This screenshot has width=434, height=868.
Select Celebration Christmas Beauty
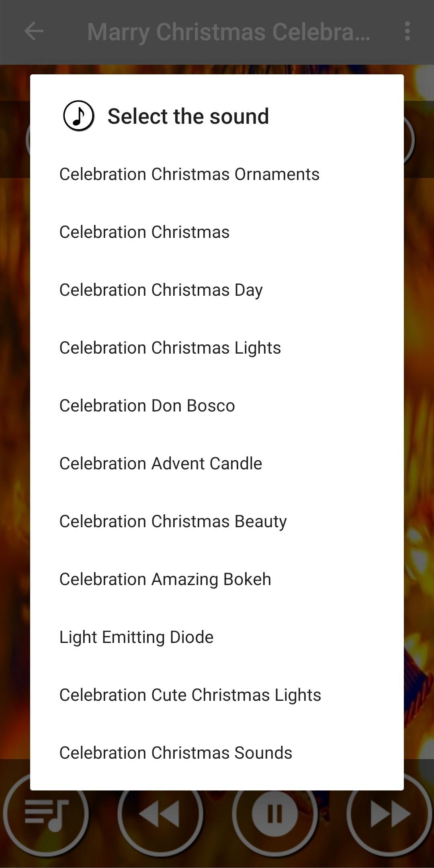(x=217, y=522)
